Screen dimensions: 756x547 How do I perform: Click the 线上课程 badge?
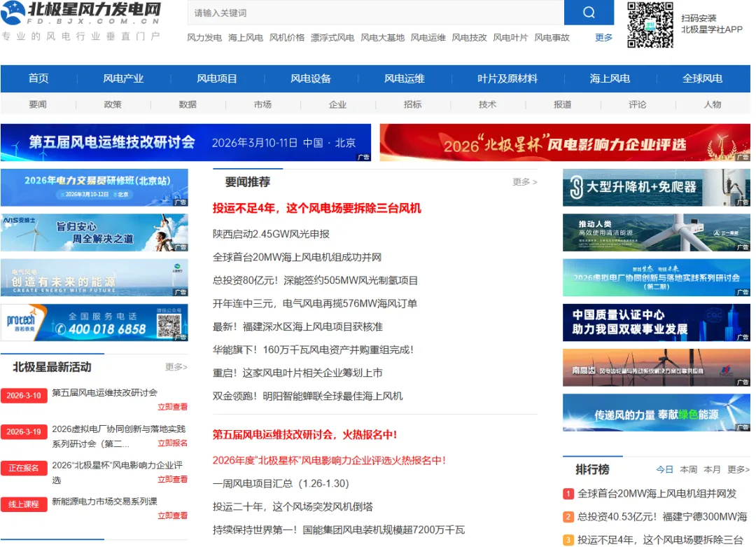point(24,504)
